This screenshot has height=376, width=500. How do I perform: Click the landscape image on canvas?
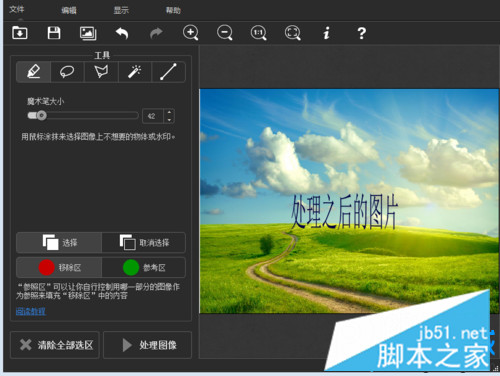click(349, 201)
